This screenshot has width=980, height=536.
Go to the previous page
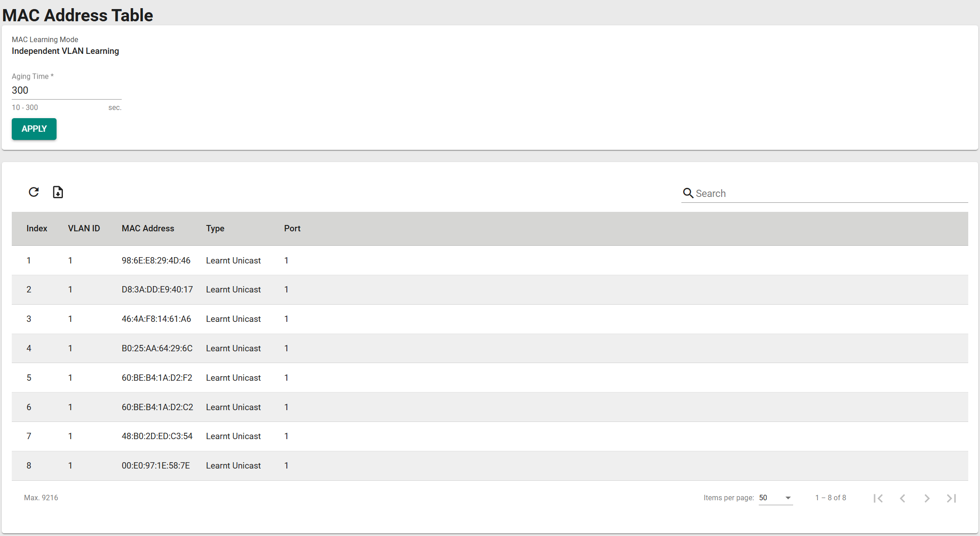tap(903, 498)
